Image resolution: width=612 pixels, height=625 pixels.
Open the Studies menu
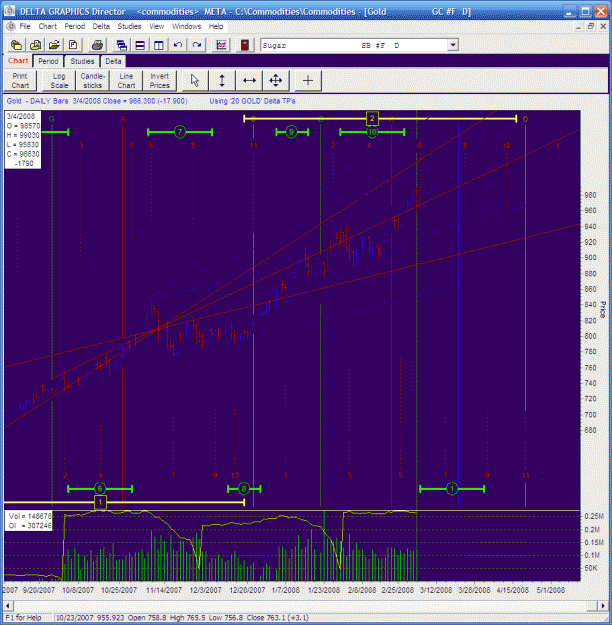tap(129, 26)
